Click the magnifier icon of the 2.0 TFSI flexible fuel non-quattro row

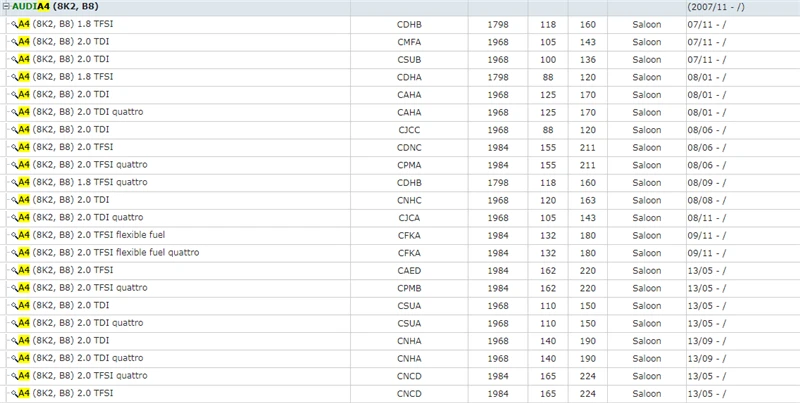click(x=14, y=236)
